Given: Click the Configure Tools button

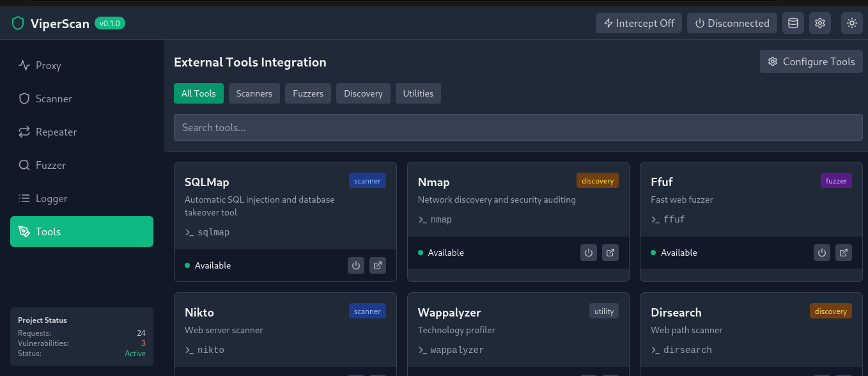Looking at the screenshot, I should click(812, 61).
